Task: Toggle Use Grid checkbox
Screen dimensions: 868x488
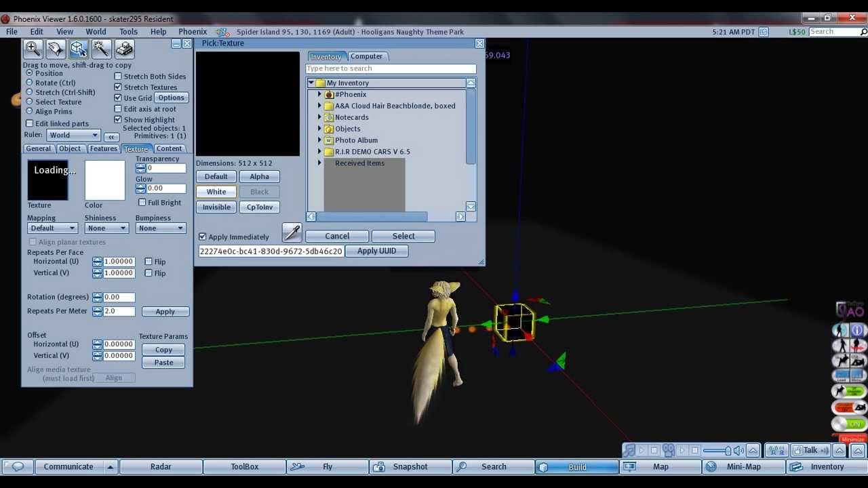Action: (x=118, y=98)
